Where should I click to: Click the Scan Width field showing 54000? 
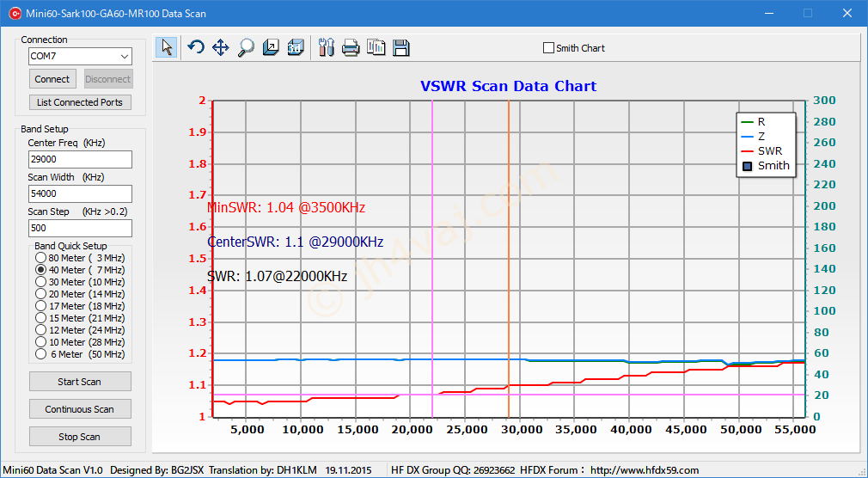(80, 193)
